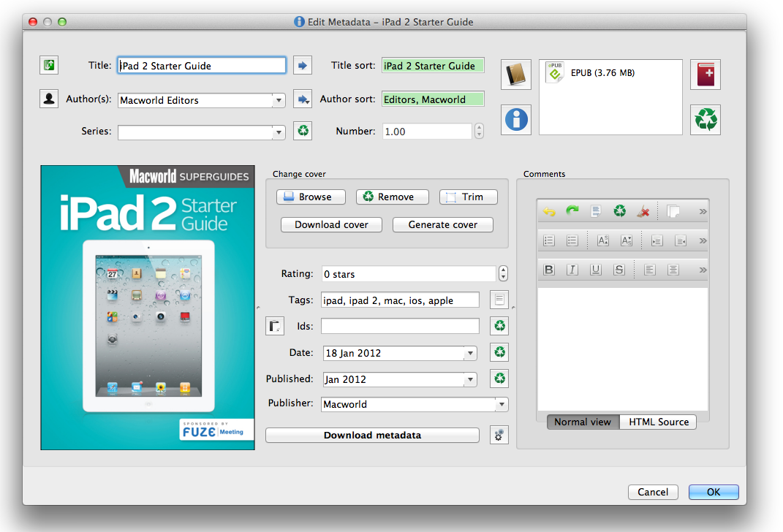Click the broom with red X icon in Comments

(x=643, y=211)
